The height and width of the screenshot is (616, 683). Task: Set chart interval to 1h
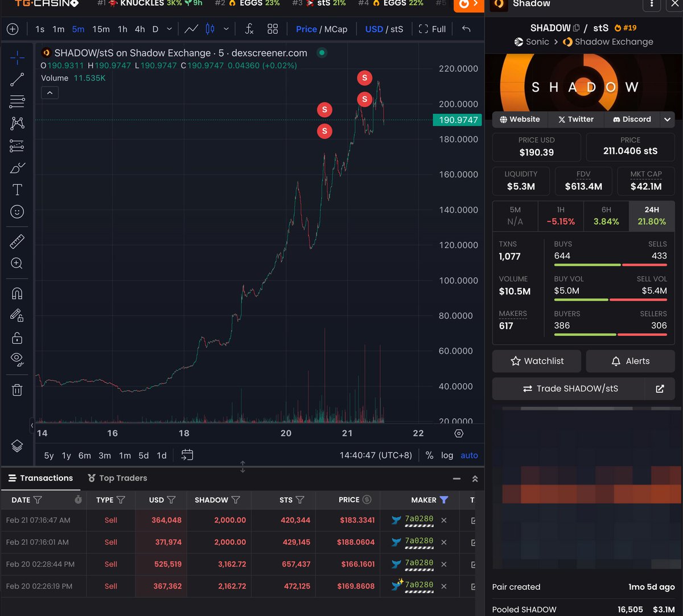click(122, 29)
